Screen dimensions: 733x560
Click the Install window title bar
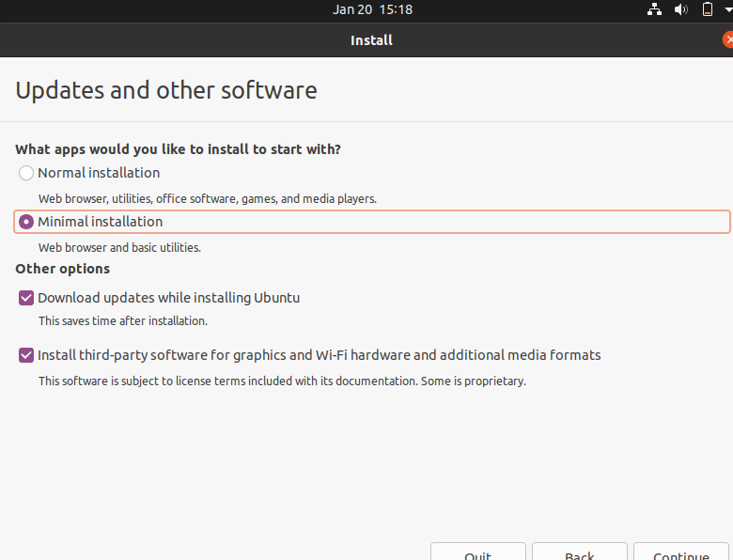pos(371,40)
